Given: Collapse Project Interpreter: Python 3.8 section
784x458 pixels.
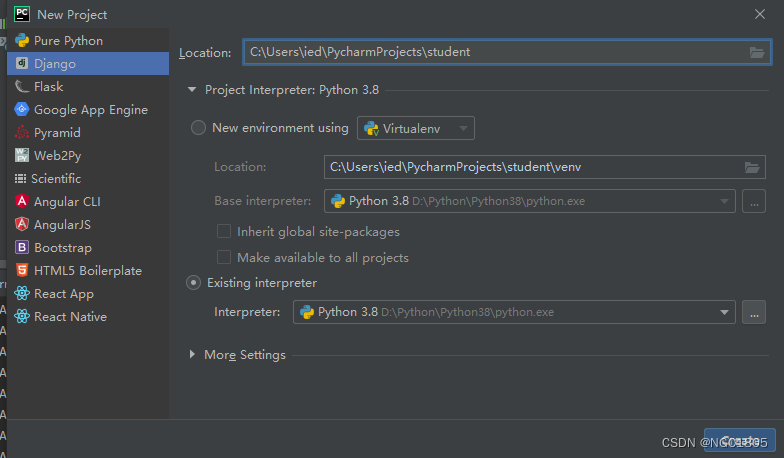Looking at the screenshot, I should point(192,90).
